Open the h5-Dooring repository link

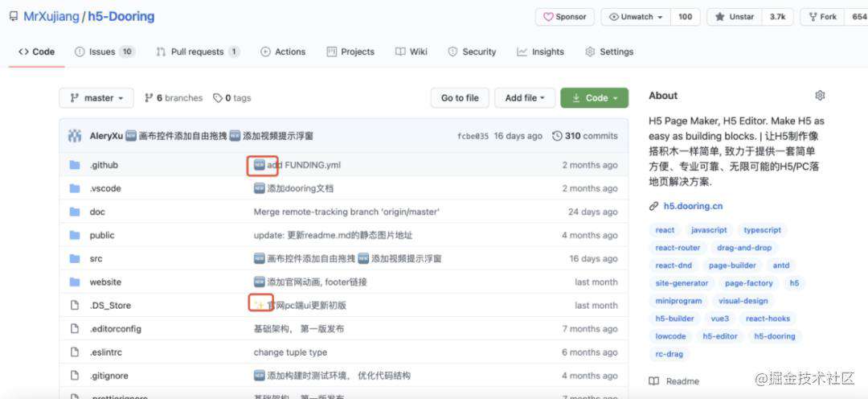tap(121, 17)
